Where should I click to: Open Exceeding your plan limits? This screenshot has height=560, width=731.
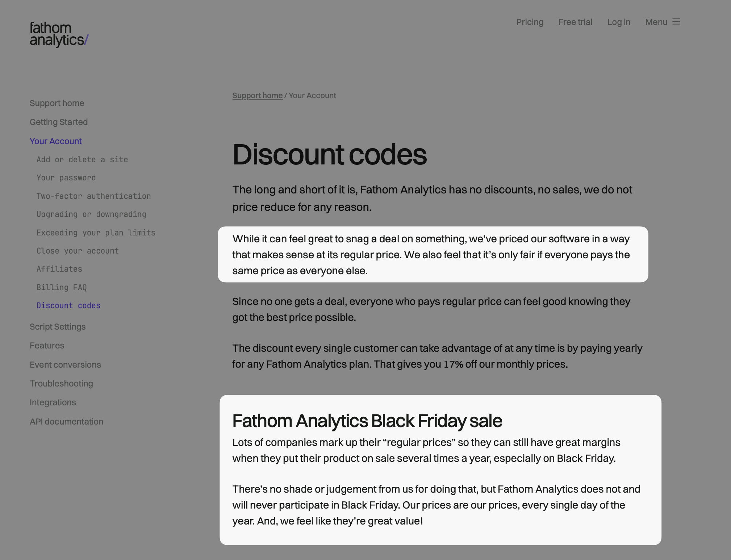(96, 233)
